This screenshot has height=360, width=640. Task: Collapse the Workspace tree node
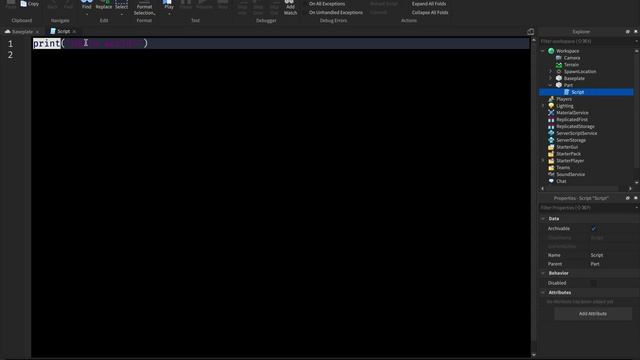(543, 51)
